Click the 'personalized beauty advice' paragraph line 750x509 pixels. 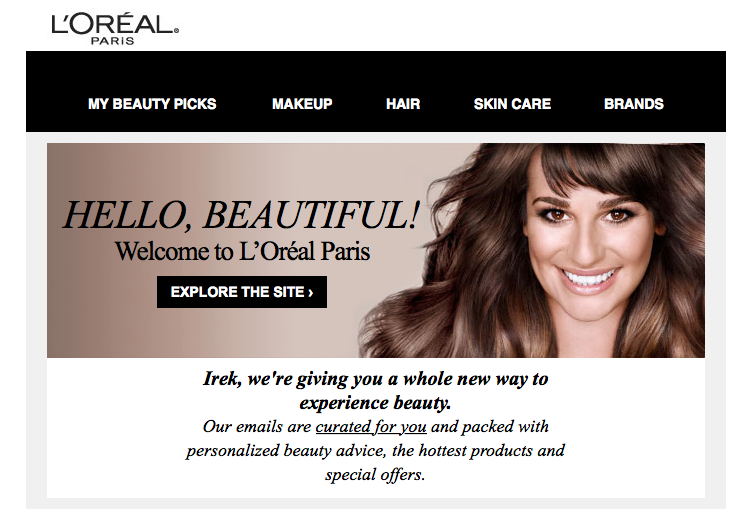point(375,451)
